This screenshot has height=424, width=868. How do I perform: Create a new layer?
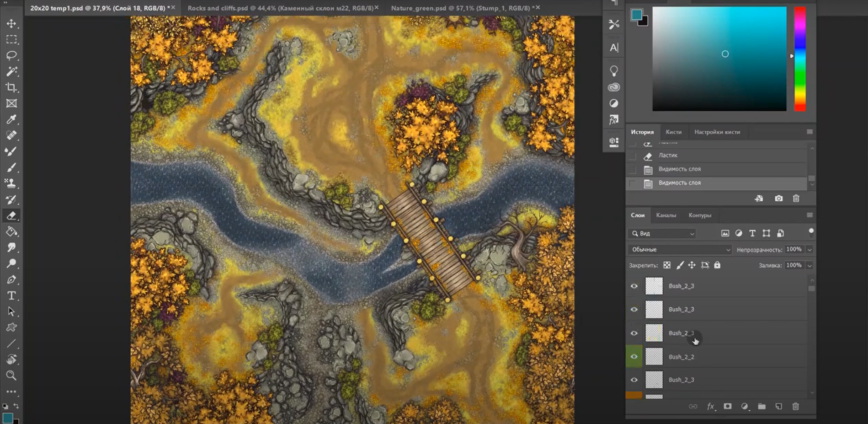point(778,406)
